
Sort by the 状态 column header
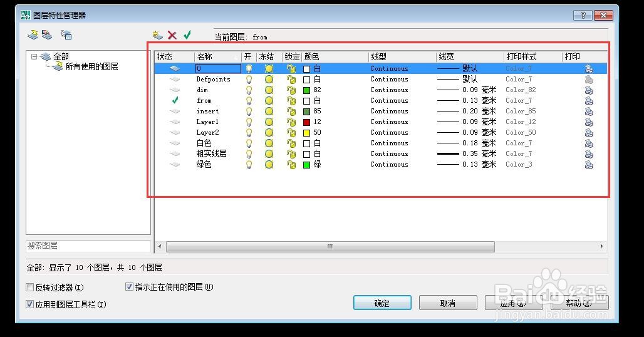tap(174, 56)
